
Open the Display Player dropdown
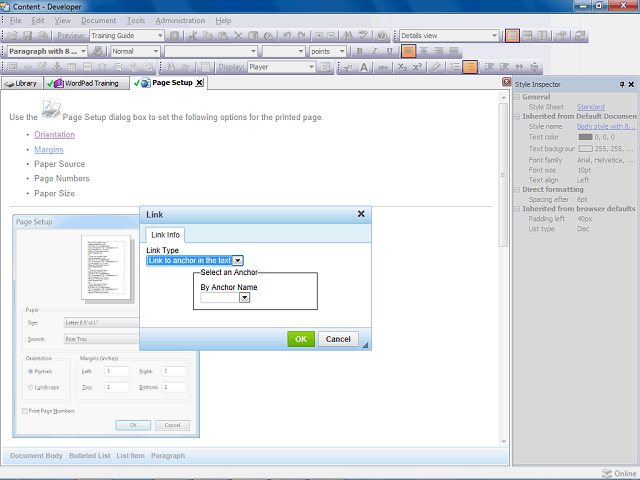point(311,67)
